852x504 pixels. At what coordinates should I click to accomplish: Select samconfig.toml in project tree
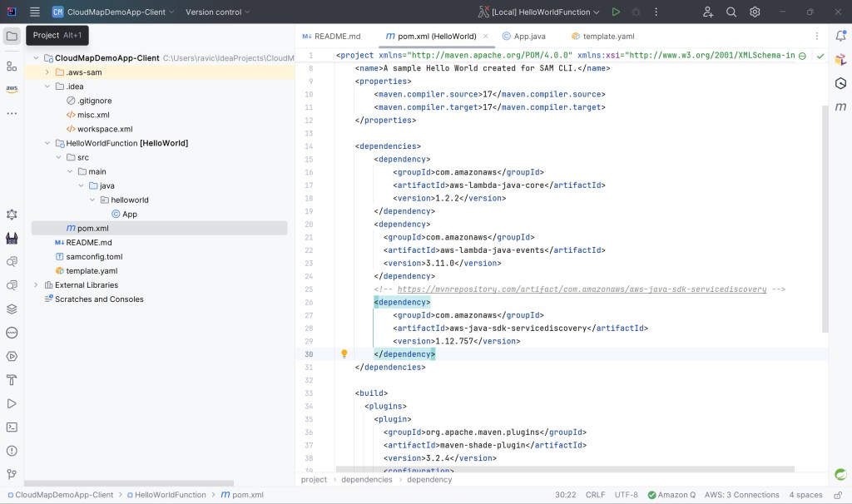coord(94,257)
